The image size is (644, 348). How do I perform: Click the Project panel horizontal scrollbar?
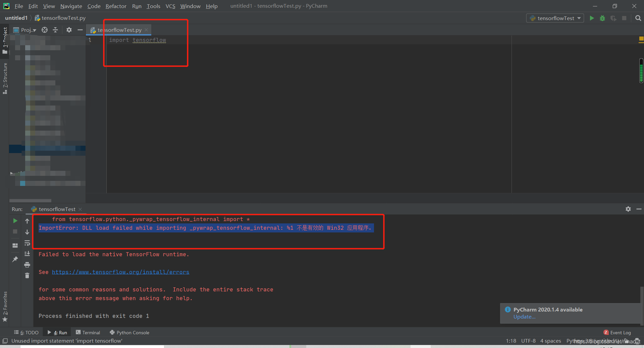(30, 201)
